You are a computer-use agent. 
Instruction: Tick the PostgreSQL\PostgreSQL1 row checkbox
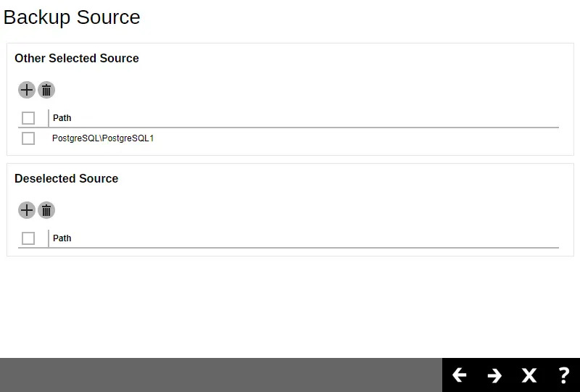pyautogui.click(x=28, y=138)
